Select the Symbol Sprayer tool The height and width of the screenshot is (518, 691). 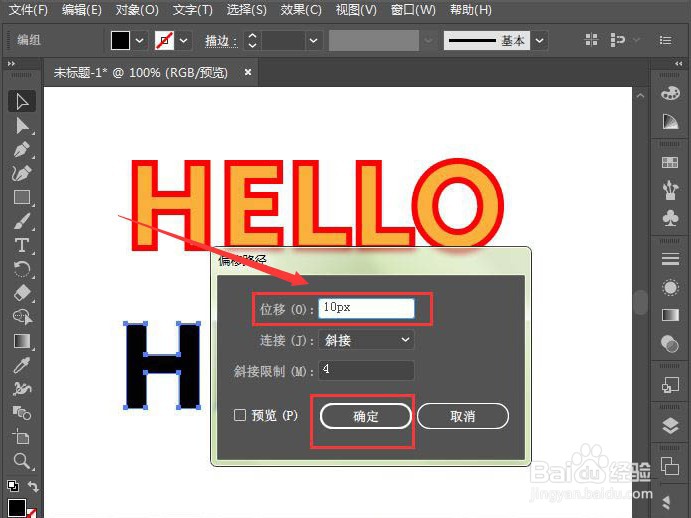[22, 389]
